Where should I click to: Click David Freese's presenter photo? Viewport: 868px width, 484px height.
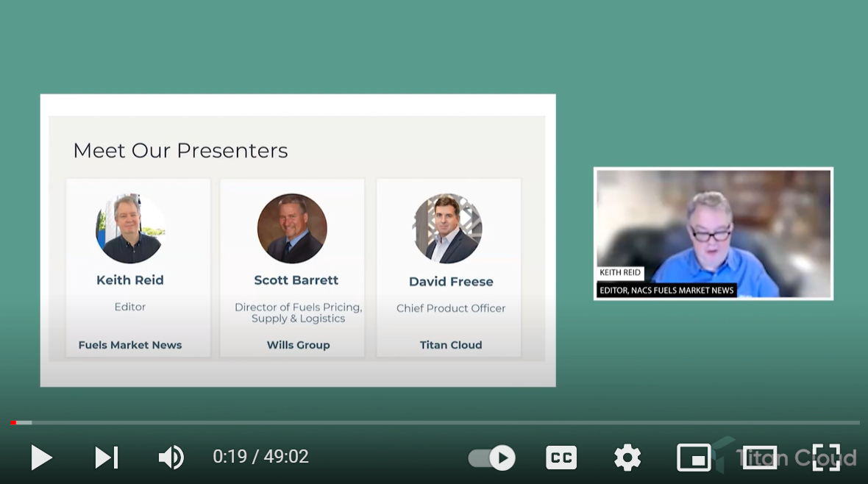coord(448,228)
